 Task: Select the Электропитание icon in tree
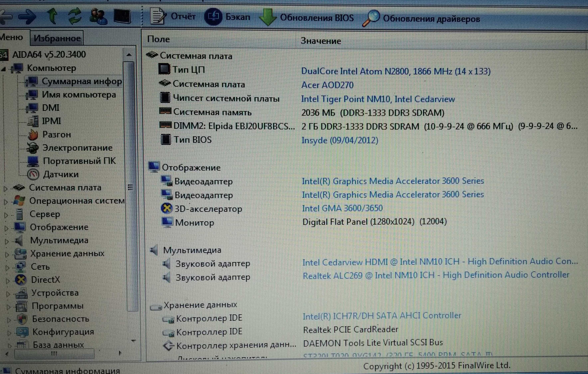pos(33,148)
